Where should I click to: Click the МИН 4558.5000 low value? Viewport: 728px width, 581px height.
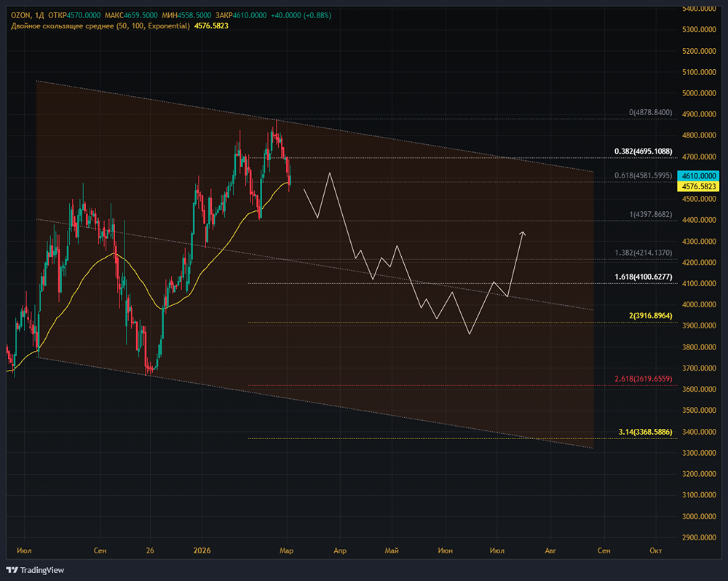click(x=186, y=15)
